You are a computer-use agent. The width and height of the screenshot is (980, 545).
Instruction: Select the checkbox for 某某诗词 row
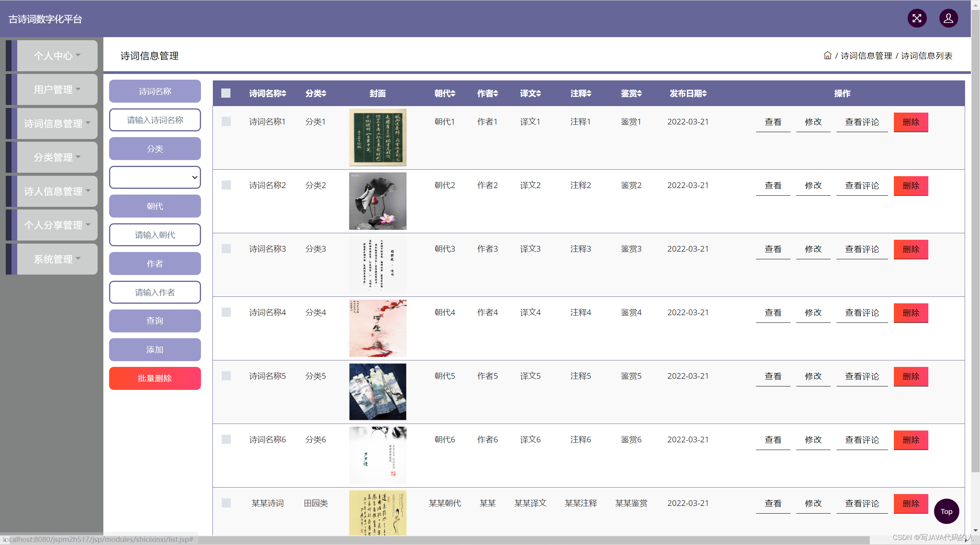point(226,503)
